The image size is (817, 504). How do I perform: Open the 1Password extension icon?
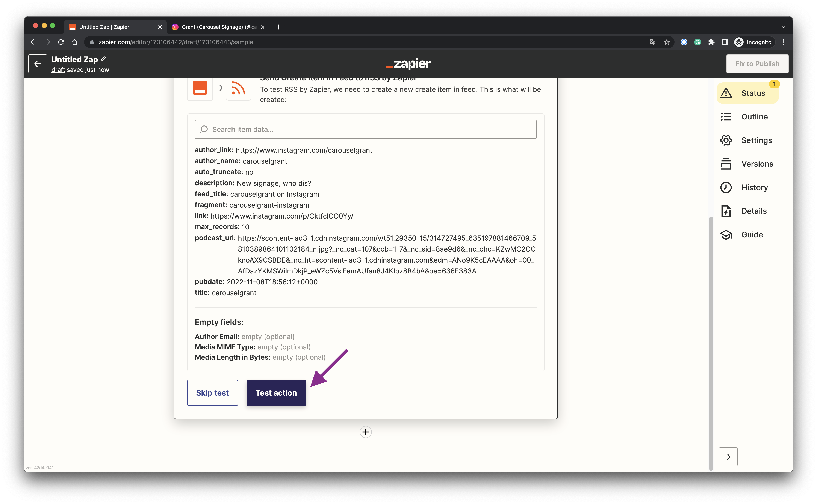pos(684,42)
